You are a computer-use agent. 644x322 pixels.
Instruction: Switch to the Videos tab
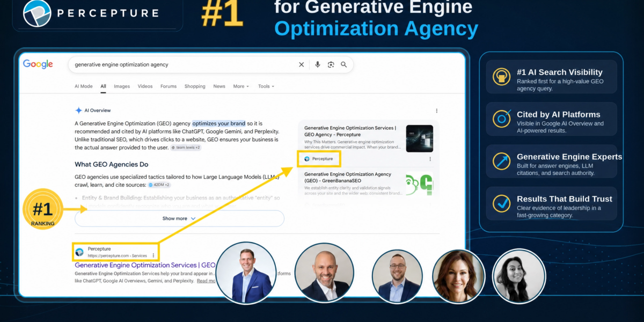point(145,86)
